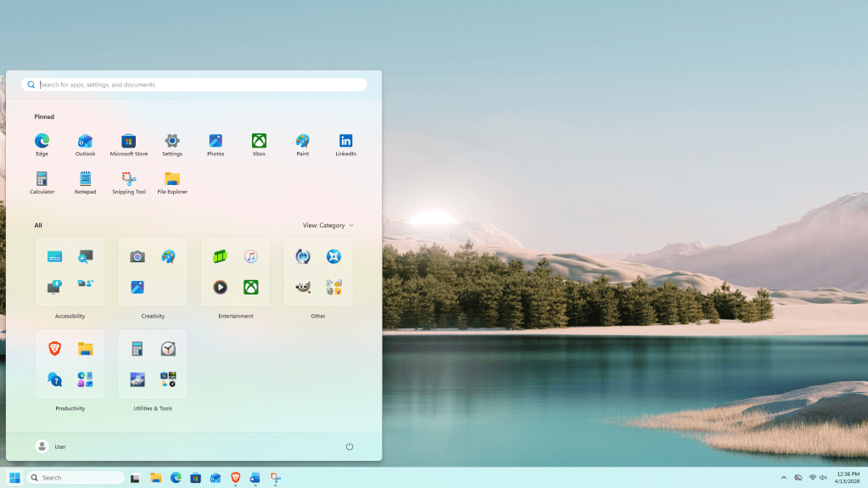Viewport: 868px width, 488px height.
Task: Open Paint palette in Creativity group
Action: coord(168,256)
